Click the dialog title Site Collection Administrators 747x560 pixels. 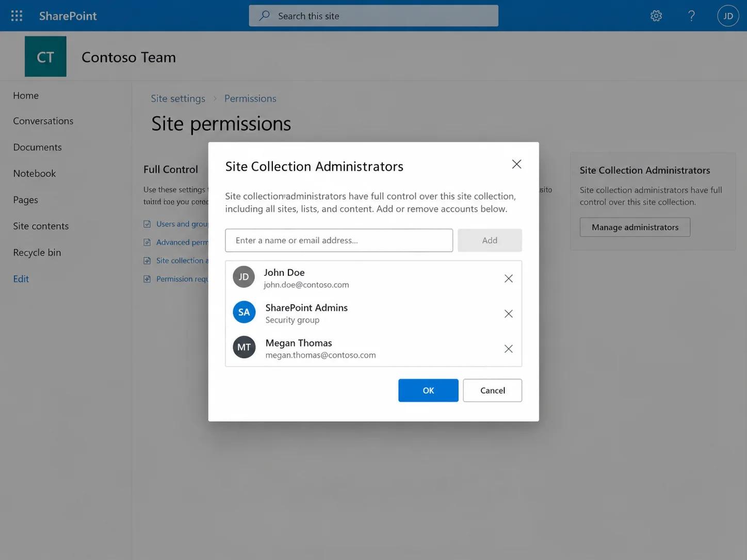coord(314,166)
